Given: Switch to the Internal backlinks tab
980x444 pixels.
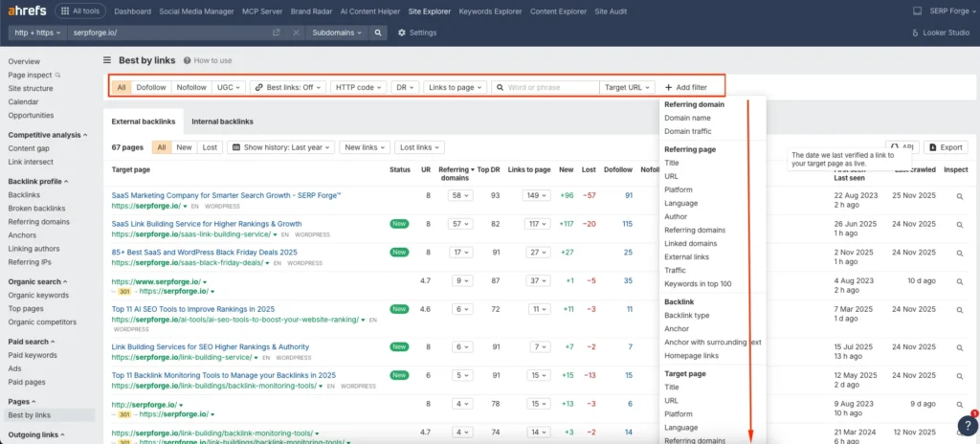Looking at the screenshot, I should point(222,122).
